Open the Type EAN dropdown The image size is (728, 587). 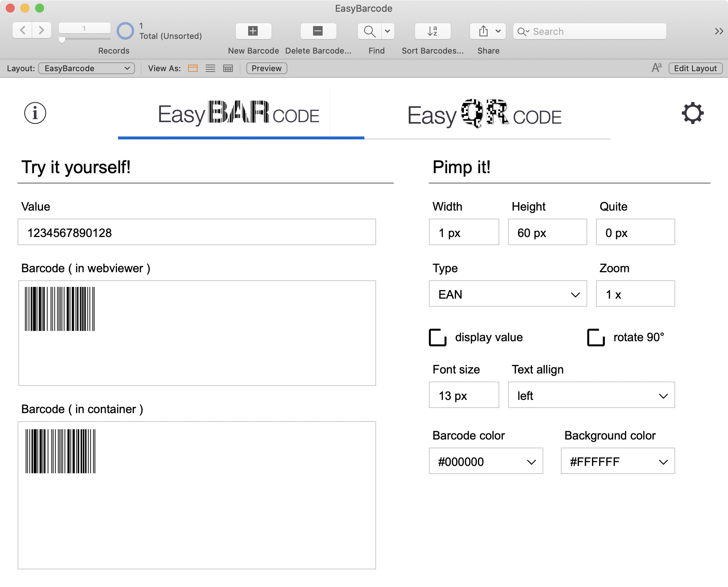508,294
